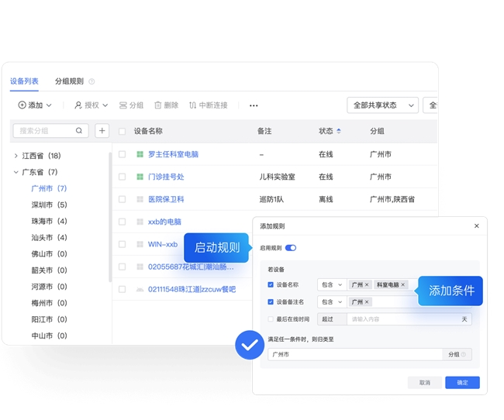Open the three-dots more options menu
The height and width of the screenshot is (420, 504).
[x=254, y=105]
